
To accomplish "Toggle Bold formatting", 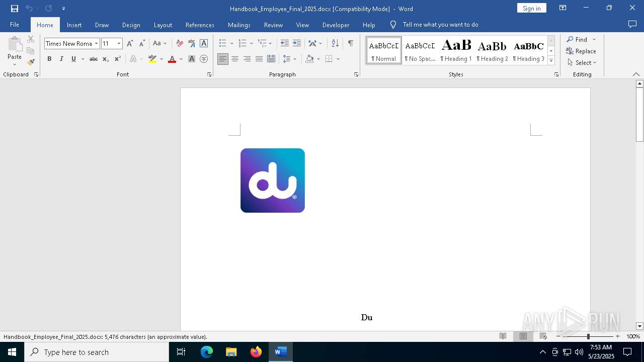I will [49, 59].
